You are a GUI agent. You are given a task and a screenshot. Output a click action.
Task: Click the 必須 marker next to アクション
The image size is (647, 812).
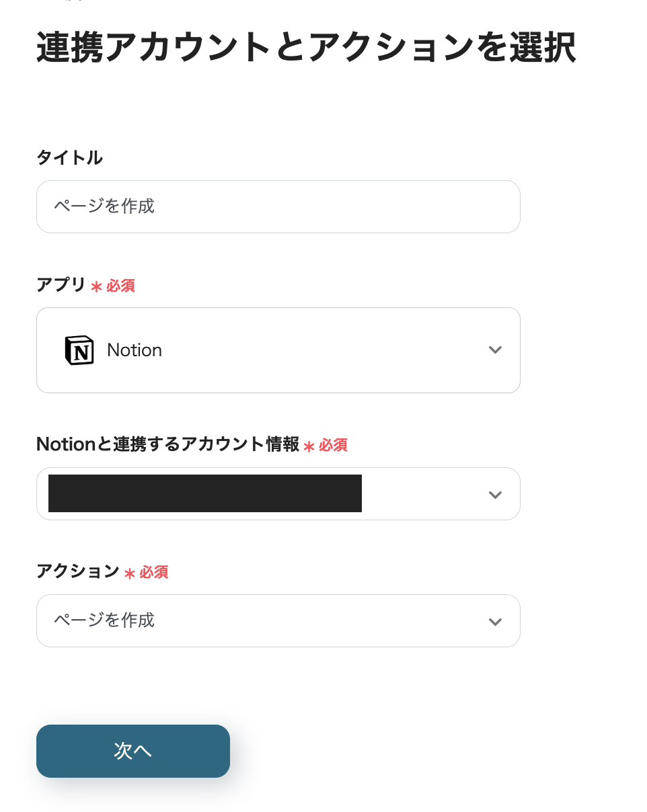pos(154,572)
